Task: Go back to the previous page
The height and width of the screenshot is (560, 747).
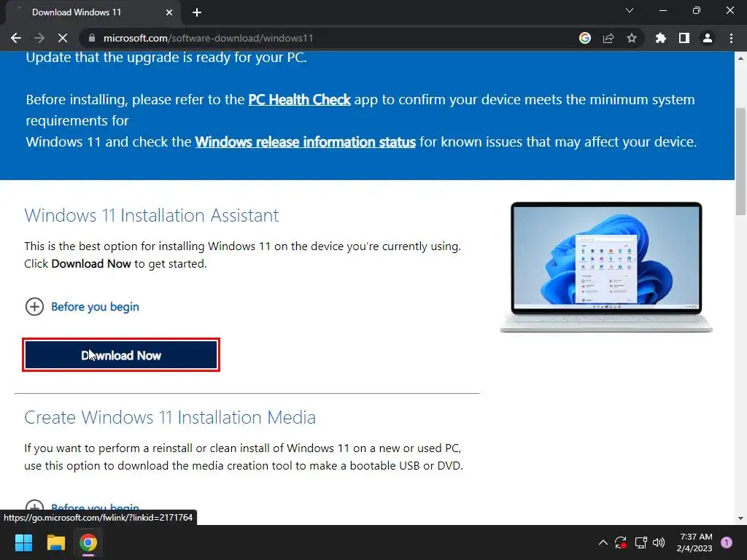Action: [16, 38]
